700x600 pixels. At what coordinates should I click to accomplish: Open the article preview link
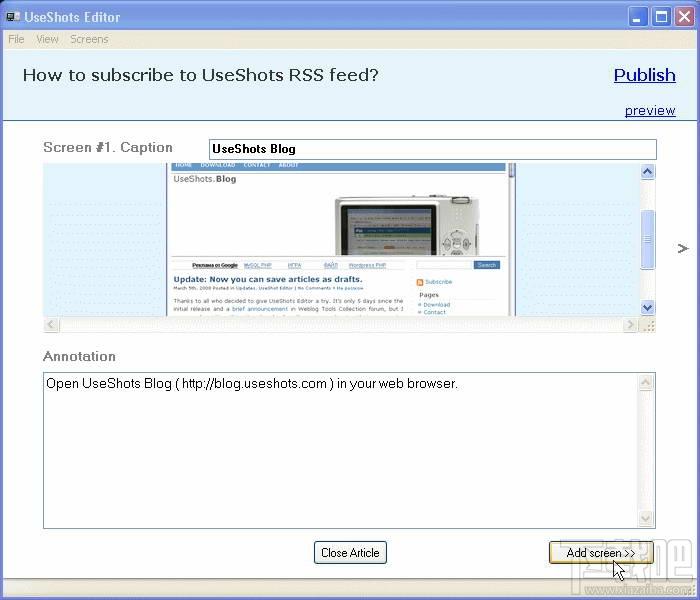point(650,110)
